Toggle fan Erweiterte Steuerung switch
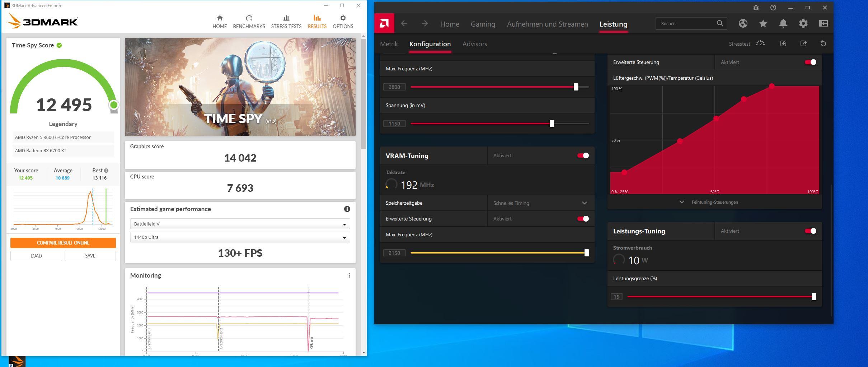 (x=811, y=62)
